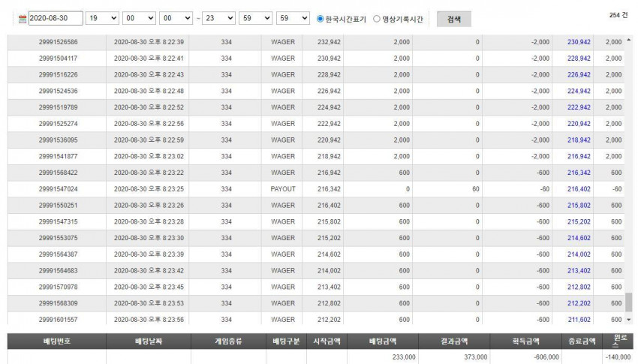Click the 배팅번호 column header
Viewport: 638px width, 364px height.
click(x=57, y=341)
